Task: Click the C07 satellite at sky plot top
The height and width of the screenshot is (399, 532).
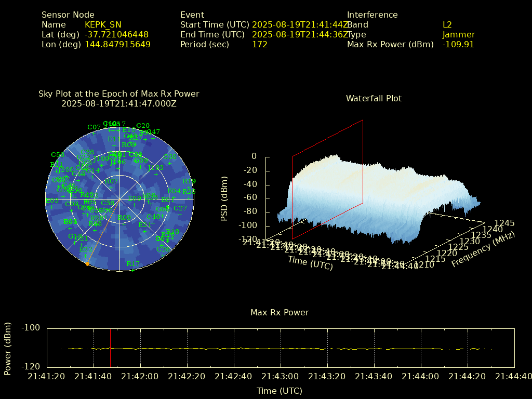Action: (x=94, y=133)
